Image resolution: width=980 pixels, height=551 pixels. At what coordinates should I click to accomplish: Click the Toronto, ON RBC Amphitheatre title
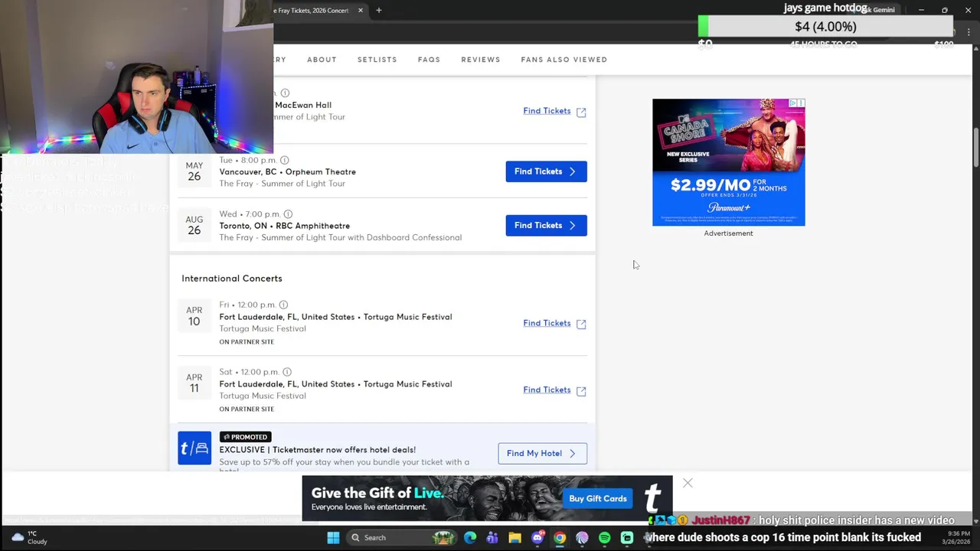[284, 226]
